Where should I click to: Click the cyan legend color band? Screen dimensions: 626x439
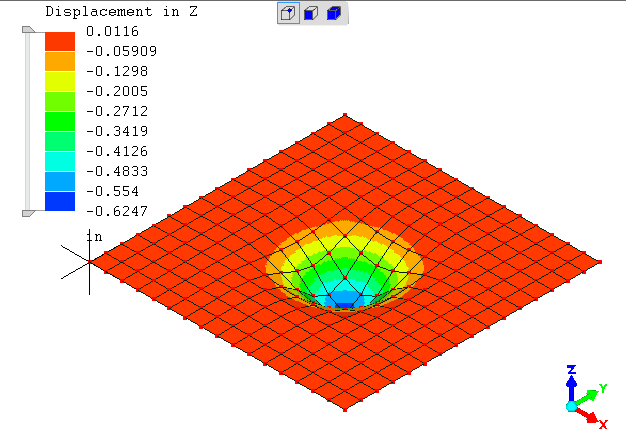[60, 161]
